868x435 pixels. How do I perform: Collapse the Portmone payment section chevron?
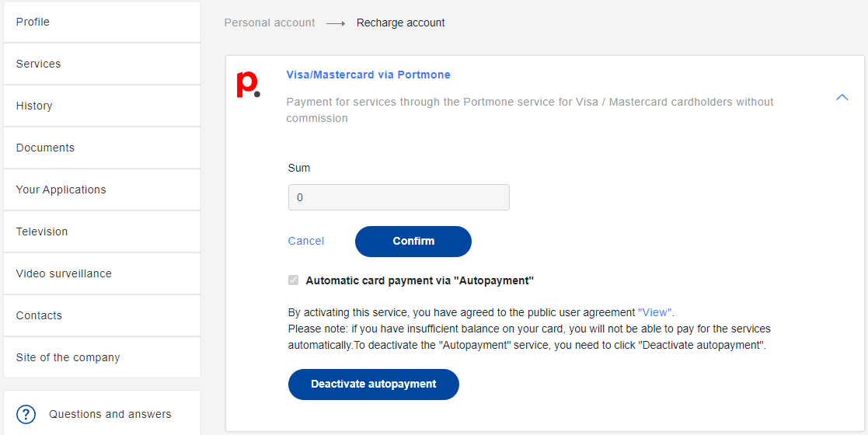(x=842, y=97)
